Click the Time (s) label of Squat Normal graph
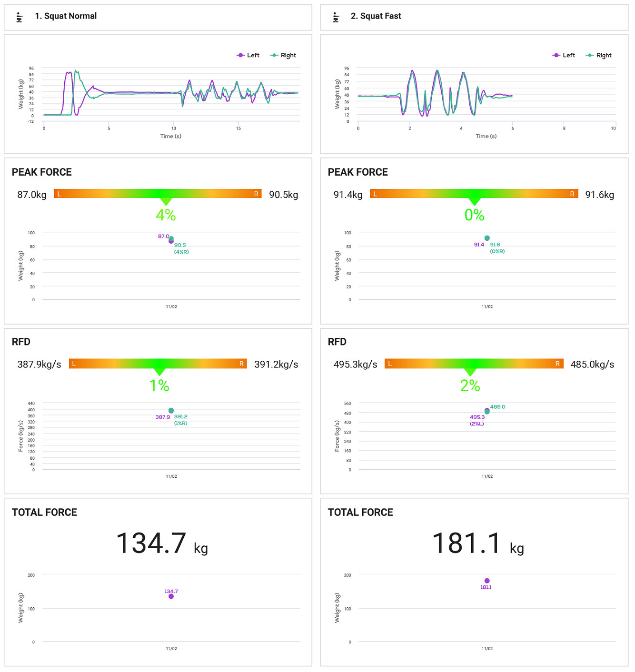 coord(171,136)
